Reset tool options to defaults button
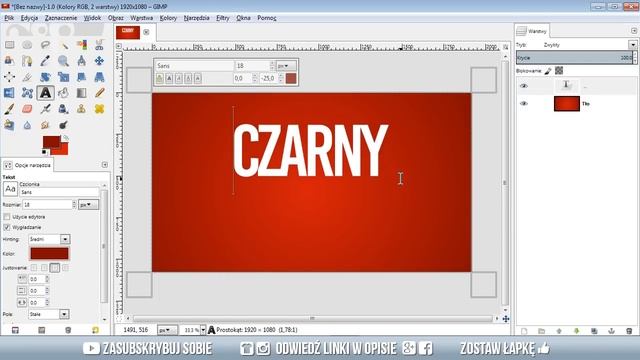This screenshot has width=640, height=360. pyautogui.click(x=95, y=330)
